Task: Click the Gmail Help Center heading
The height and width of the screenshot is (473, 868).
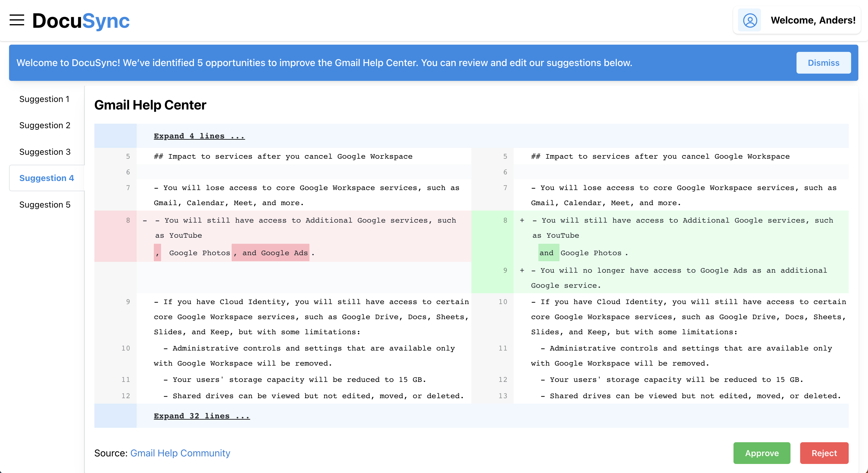Action: [x=150, y=105]
